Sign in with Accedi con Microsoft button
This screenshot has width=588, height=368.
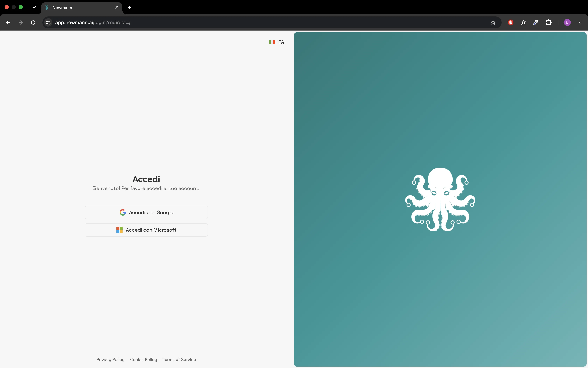[x=146, y=230]
